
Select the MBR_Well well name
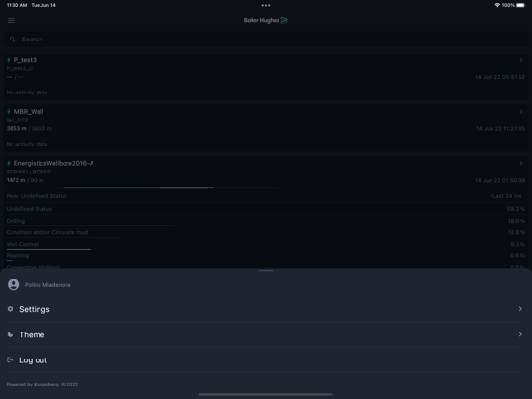pyautogui.click(x=29, y=111)
